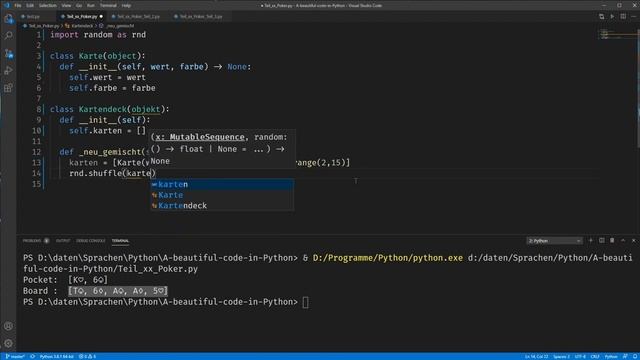Switch to the test.py editor tab
Viewport: 640px width, 360px height.
point(33,17)
